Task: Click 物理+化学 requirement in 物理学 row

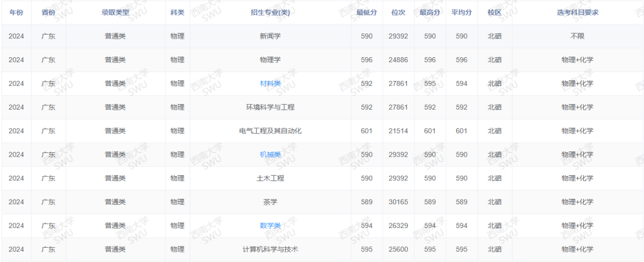Action: (x=577, y=60)
